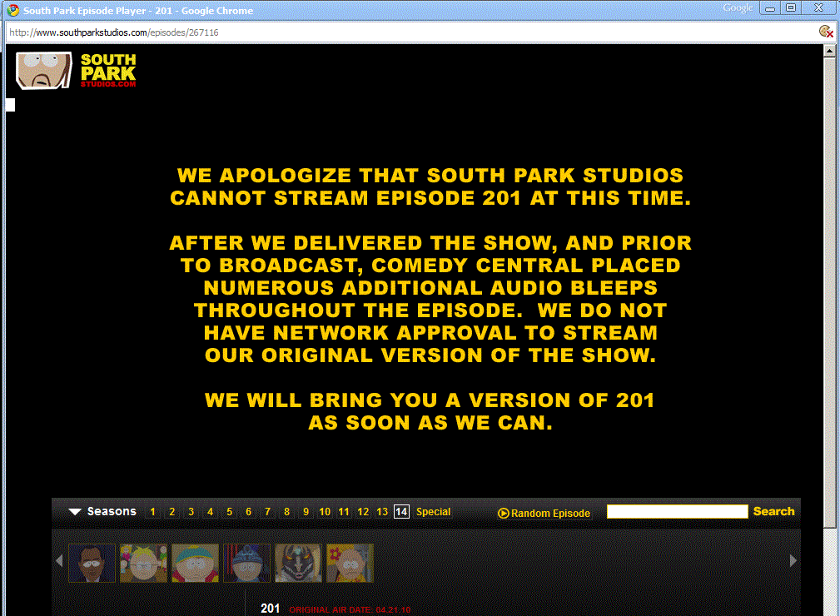Open season 13 episodes
Image resolution: width=840 pixels, height=616 pixels.
[382, 512]
